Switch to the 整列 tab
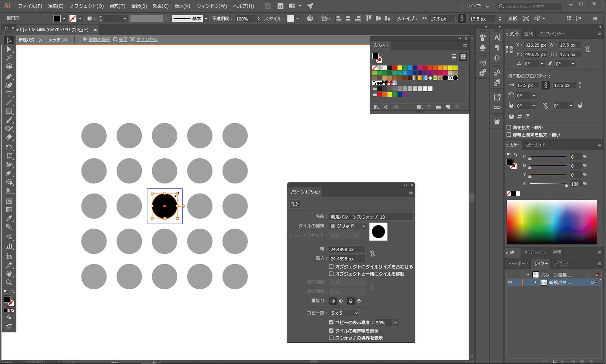This screenshot has height=364, width=606. [x=528, y=34]
